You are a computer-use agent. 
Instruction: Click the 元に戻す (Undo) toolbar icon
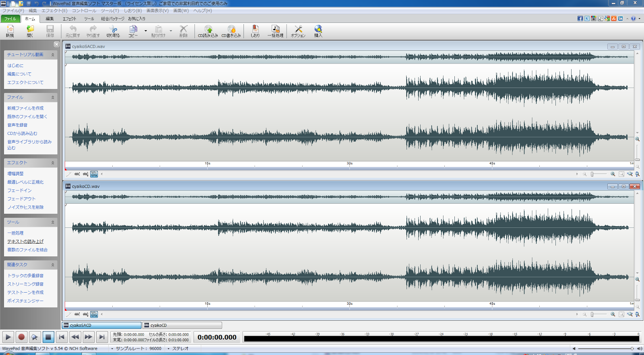[73, 31]
